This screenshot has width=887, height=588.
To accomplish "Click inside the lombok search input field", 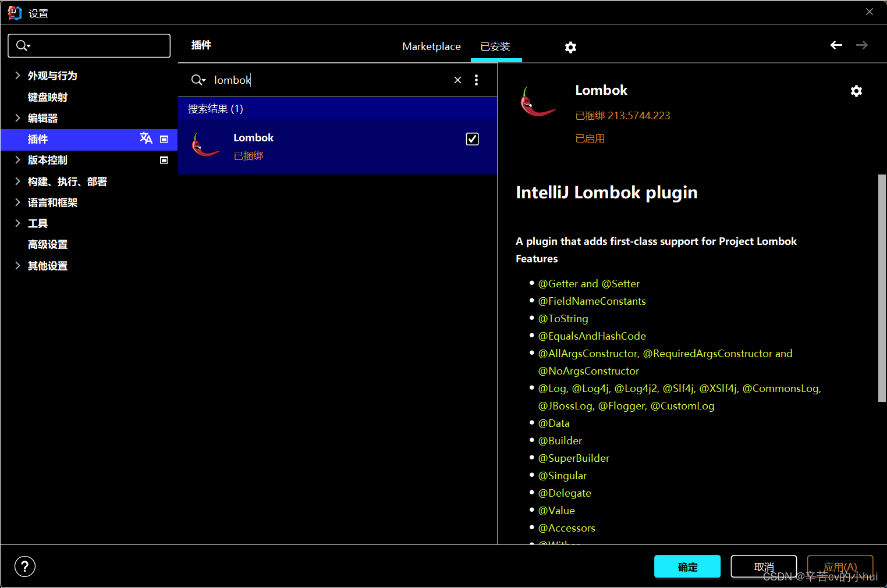I will point(291,80).
